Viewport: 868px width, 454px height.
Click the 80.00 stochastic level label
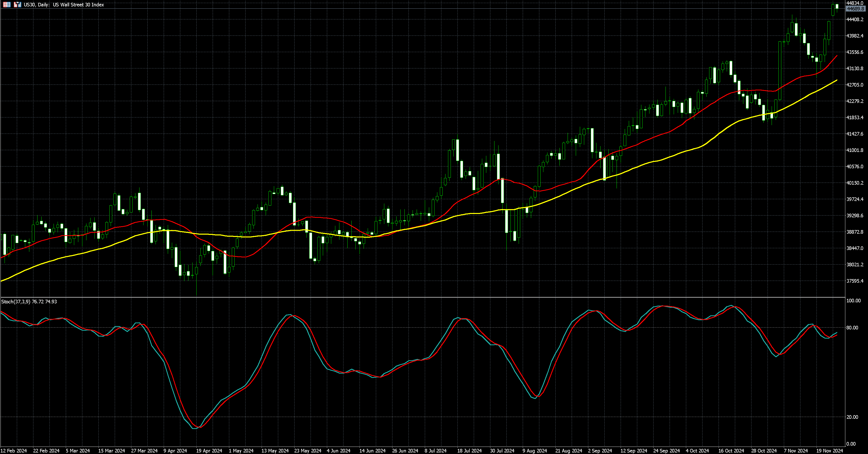852,328
